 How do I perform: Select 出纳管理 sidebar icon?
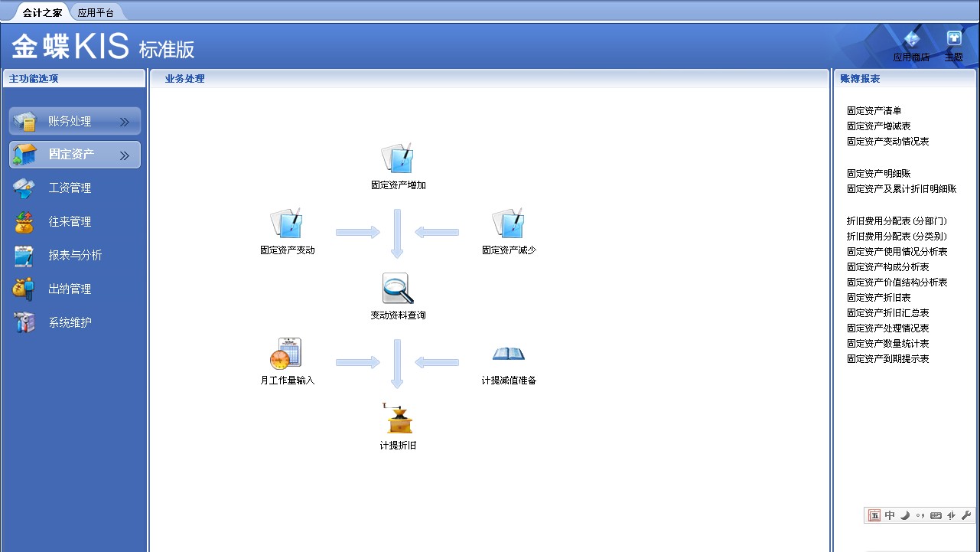pos(24,289)
